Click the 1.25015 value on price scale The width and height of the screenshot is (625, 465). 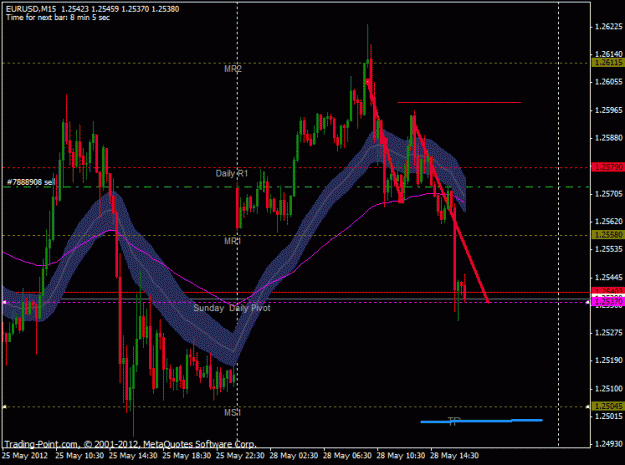(608, 416)
